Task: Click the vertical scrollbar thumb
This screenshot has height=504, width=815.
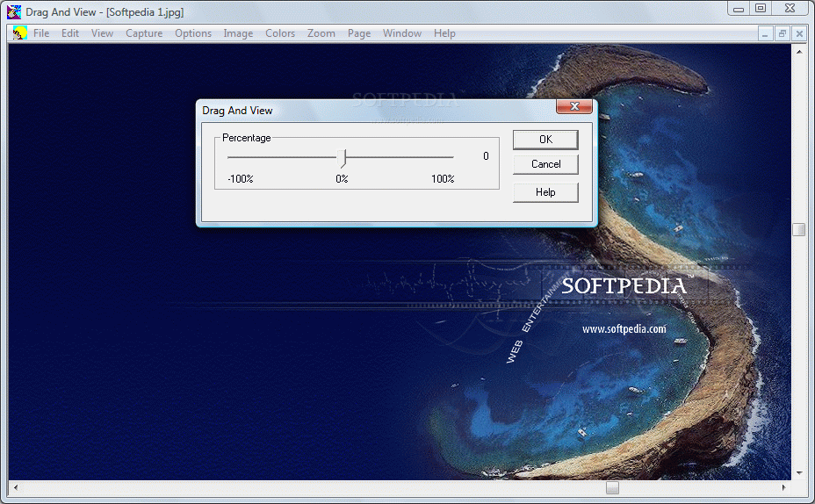Action: pos(798,229)
